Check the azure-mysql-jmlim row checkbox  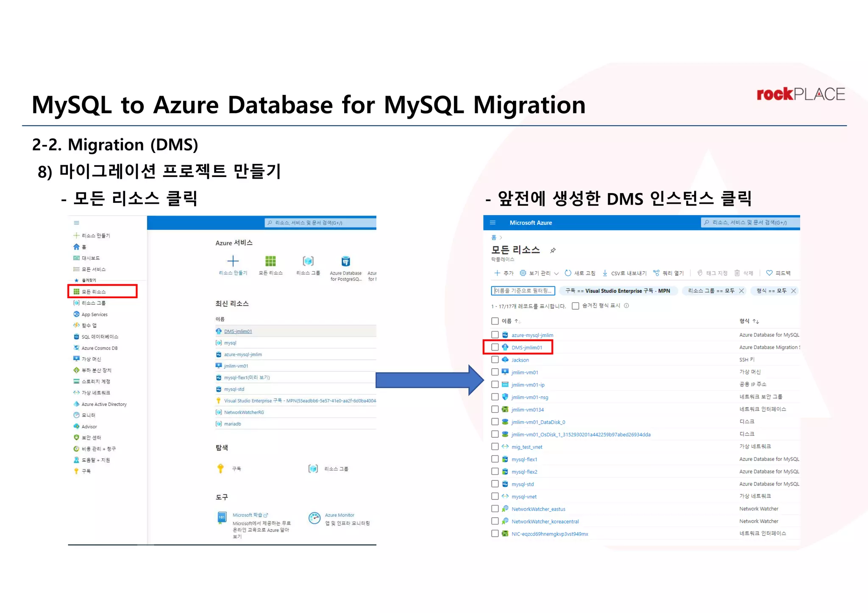point(495,335)
